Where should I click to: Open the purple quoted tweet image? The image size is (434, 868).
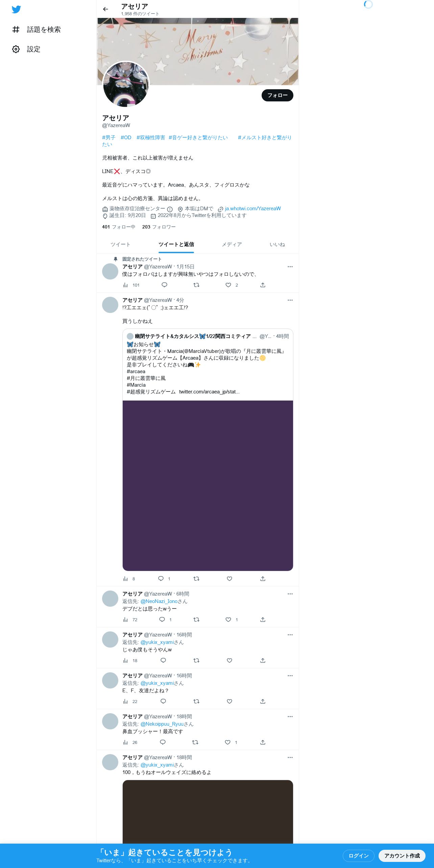click(x=208, y=486)
